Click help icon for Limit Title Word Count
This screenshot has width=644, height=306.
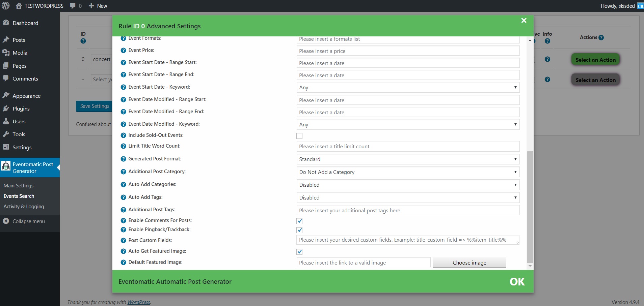tap(123, 146)
